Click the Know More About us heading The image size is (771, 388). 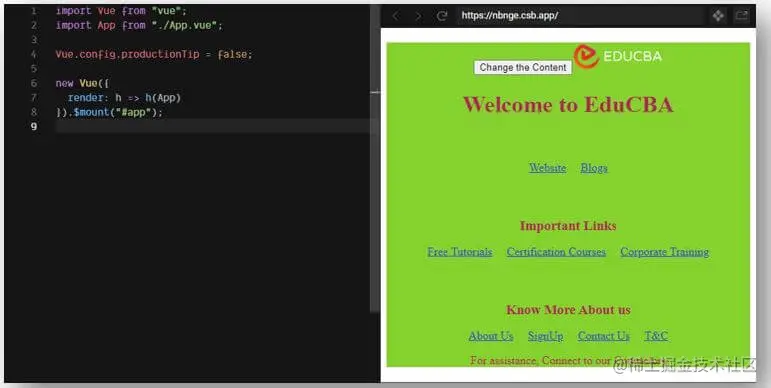[x=568, y=310]
